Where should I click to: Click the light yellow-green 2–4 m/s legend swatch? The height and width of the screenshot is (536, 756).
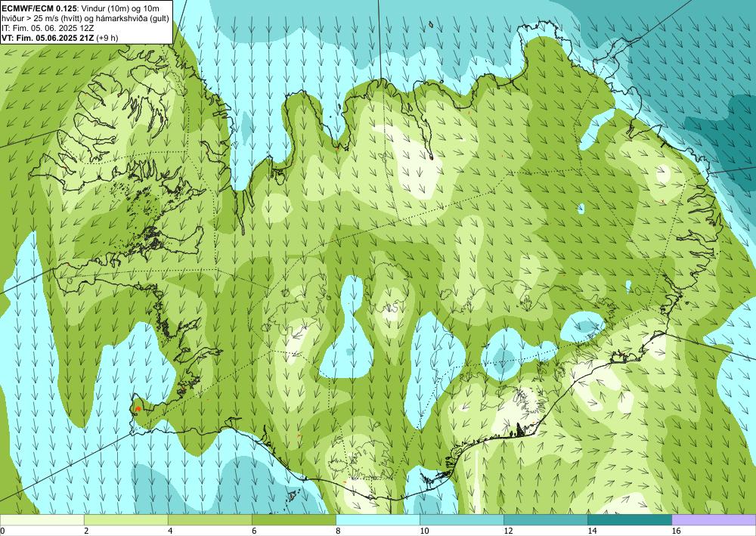pos(125,519)
